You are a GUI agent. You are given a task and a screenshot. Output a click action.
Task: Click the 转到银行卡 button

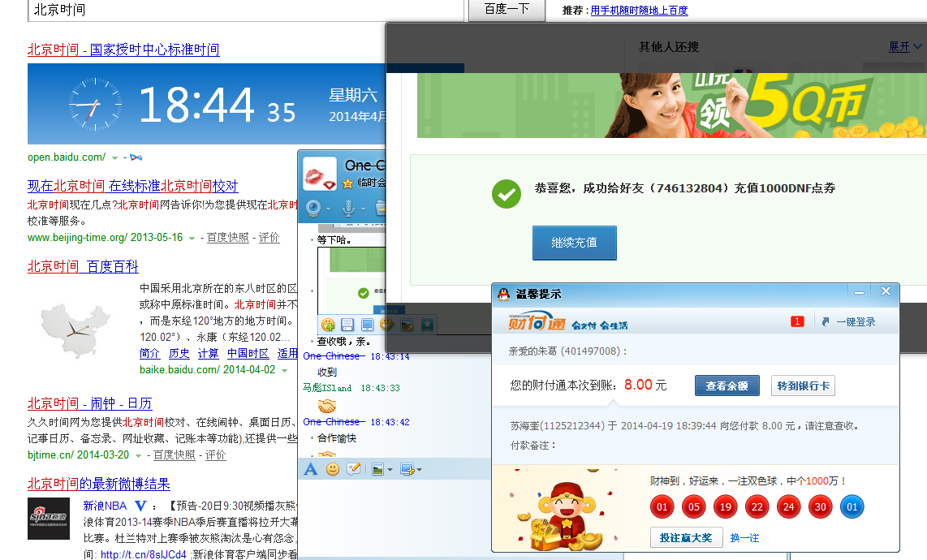pyautogui.click(x=803, y=386)
